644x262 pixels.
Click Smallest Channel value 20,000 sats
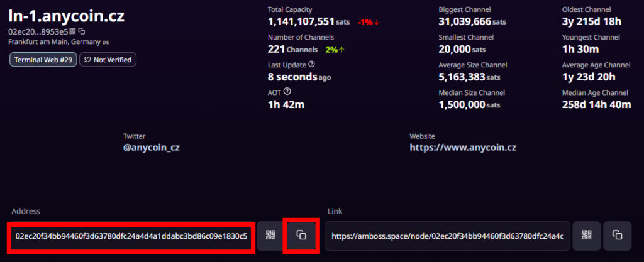point(462,49)
